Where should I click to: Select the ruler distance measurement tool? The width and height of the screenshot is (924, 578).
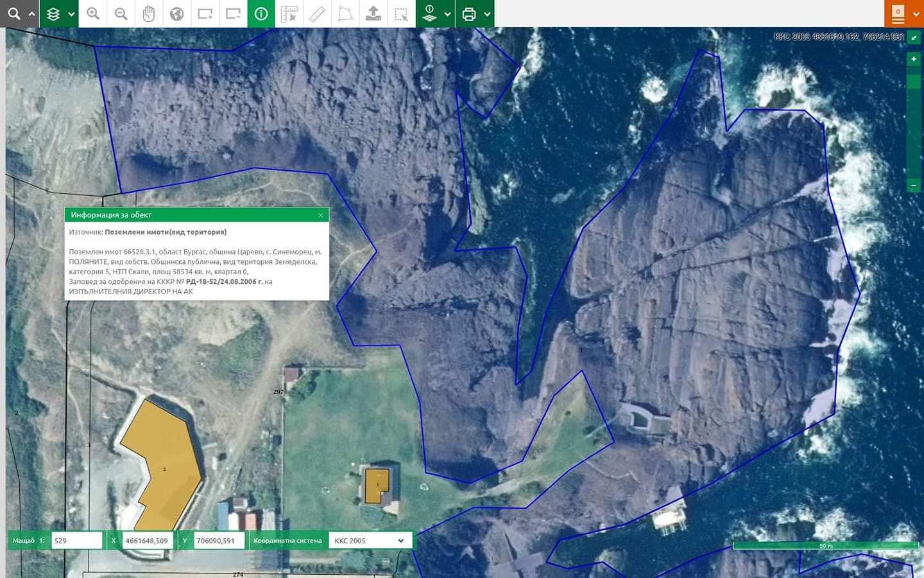318,13
